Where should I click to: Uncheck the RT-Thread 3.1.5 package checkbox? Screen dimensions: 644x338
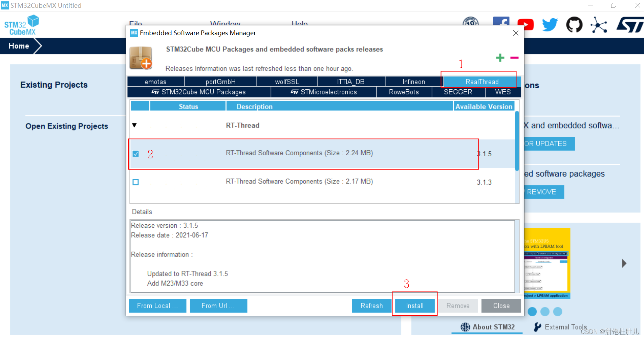(136, 154)
